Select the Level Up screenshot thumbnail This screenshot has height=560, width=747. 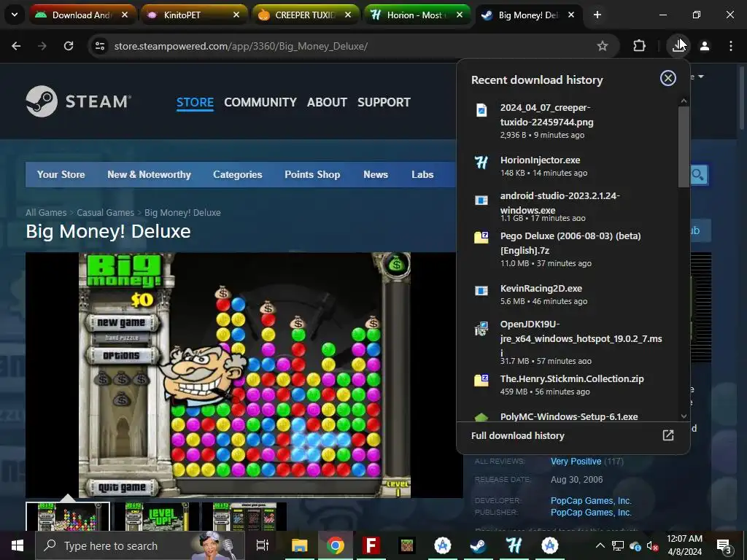pyautogui.click(x=156, y=517)
